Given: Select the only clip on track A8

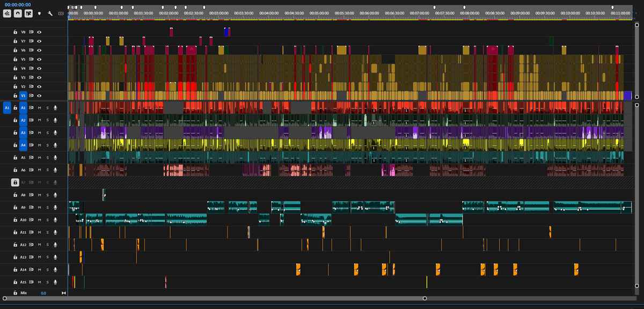Looking at the screenshot, I should [104, 195].
